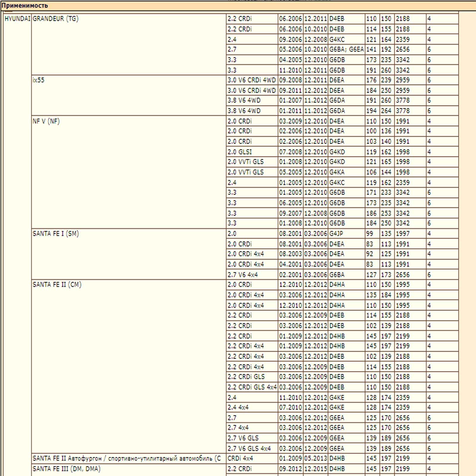
Task: Click the 2.2 CRDi GLS 4x4 variant
Action: coord(252,387)
